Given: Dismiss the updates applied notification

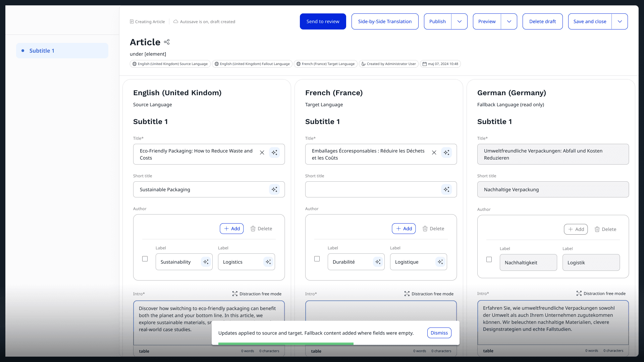Looking at the screenshot, I should point(439,333).
